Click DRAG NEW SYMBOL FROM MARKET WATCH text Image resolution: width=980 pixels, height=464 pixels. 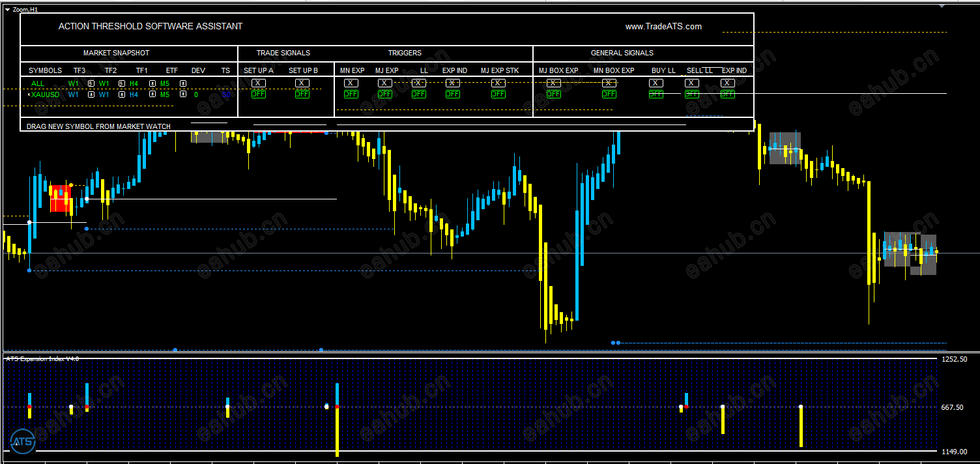tap(98, 126)
